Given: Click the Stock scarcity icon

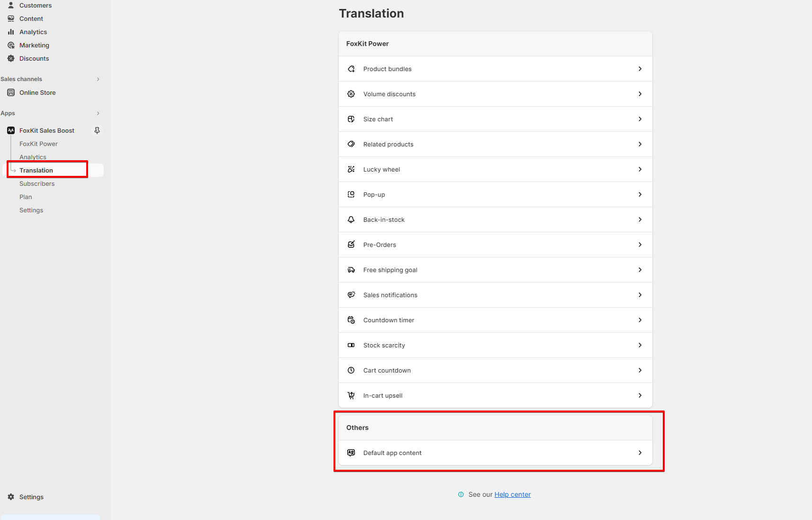Looking at the screenshot, I should coord(351,345).
